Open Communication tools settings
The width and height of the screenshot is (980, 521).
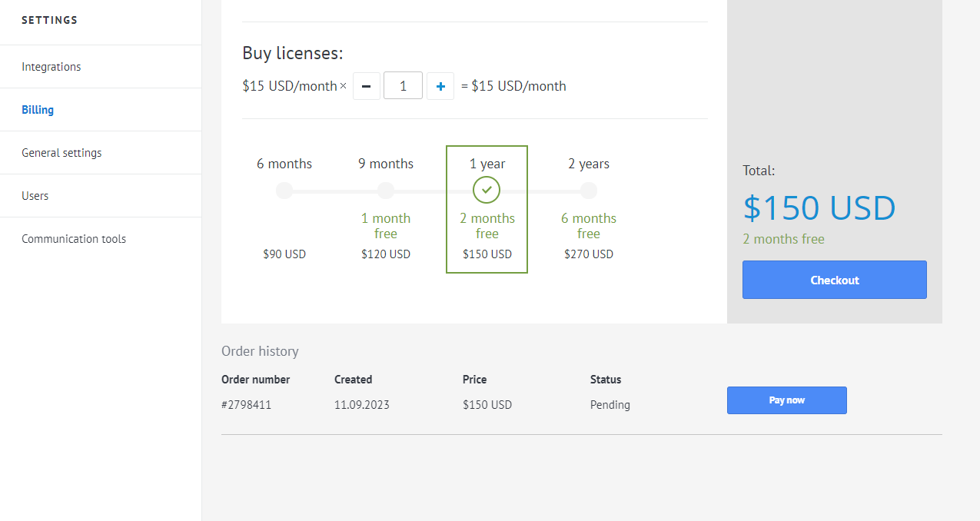74,239
